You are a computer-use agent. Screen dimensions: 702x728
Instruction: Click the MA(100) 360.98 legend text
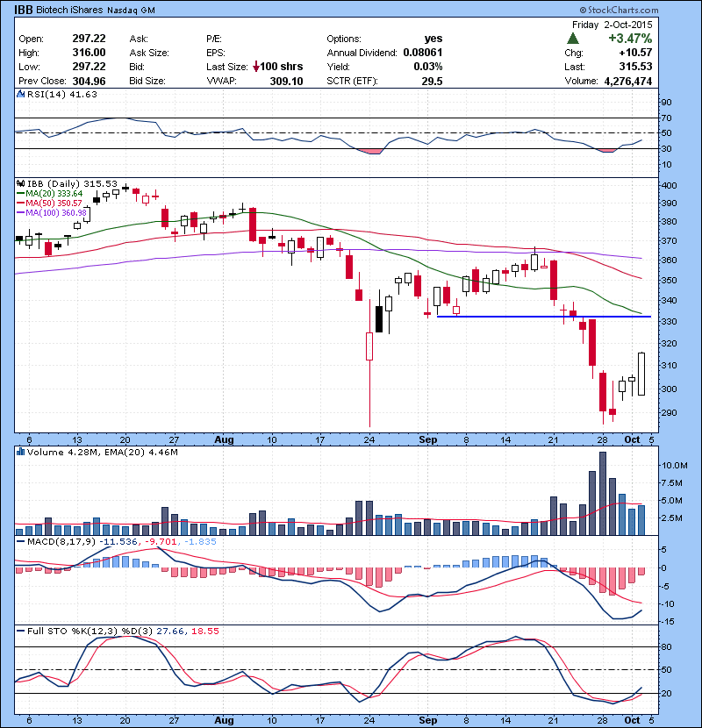tap(56, 212)
